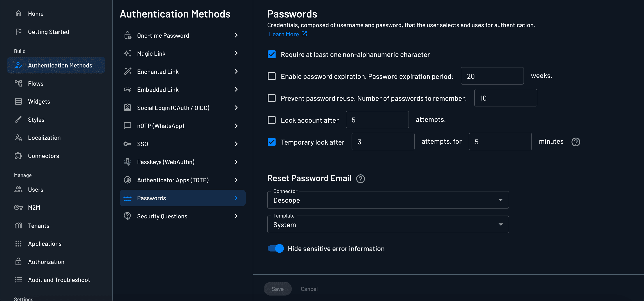This screenshot has width=644, height=301.
Task: Click the Security Questions icon
Action: 128,216
